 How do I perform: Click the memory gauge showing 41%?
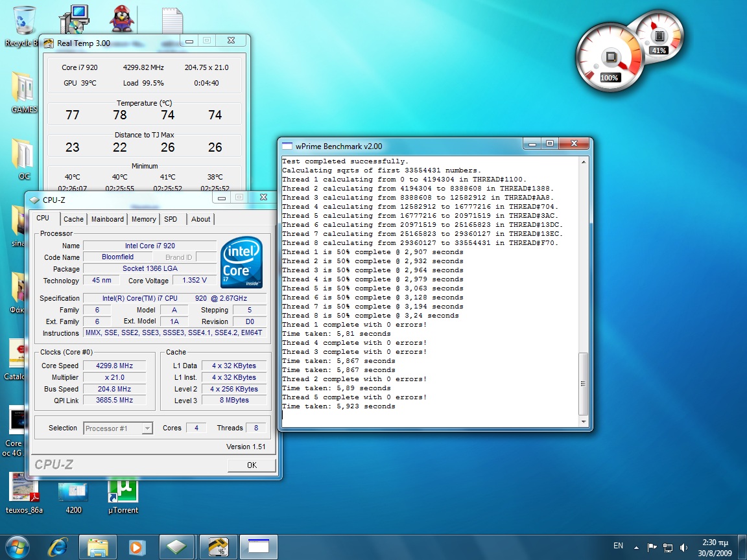pyautogui.click(x=659, y=34)
